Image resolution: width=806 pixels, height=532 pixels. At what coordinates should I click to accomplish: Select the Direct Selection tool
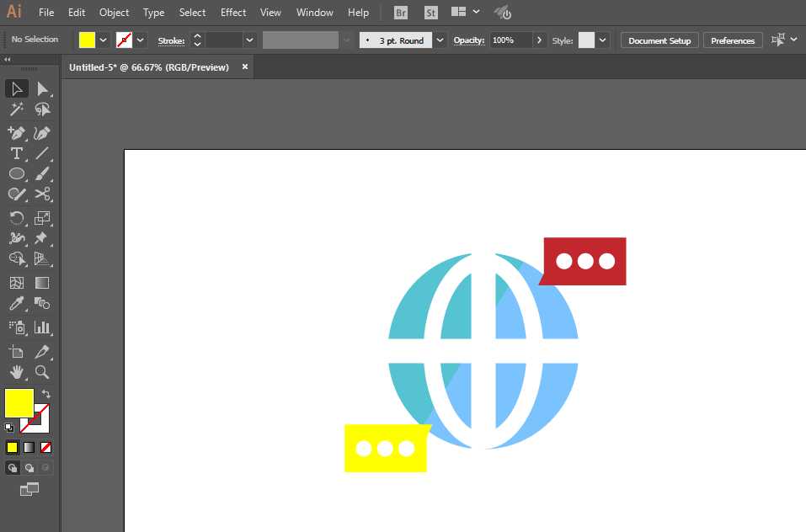(43, 89)
